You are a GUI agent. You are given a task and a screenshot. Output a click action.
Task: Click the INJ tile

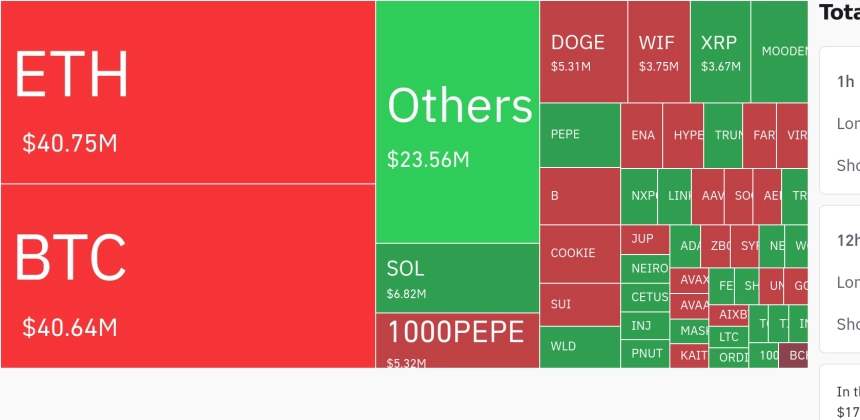click(645, 326)
